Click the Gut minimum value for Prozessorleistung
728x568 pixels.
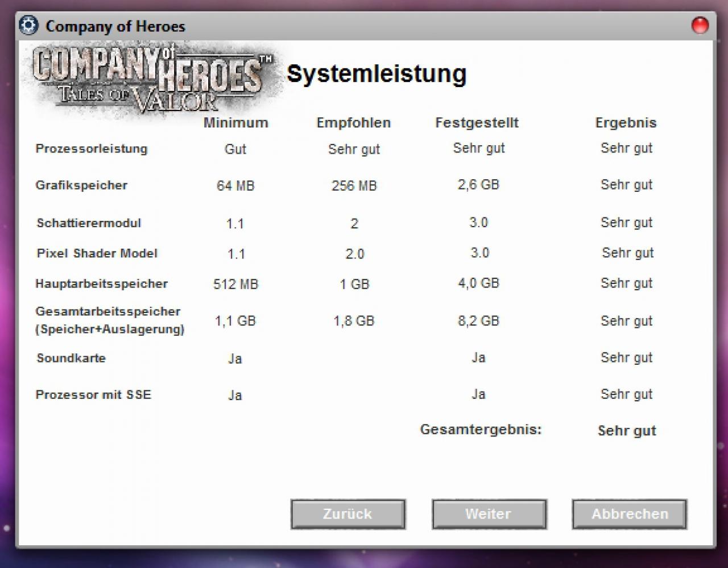(235, 149)
